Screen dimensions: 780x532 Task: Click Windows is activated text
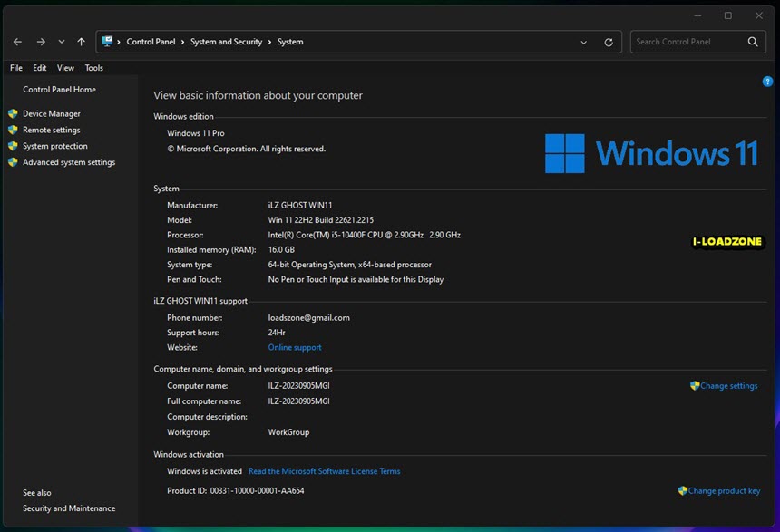[x=204, y=471]
